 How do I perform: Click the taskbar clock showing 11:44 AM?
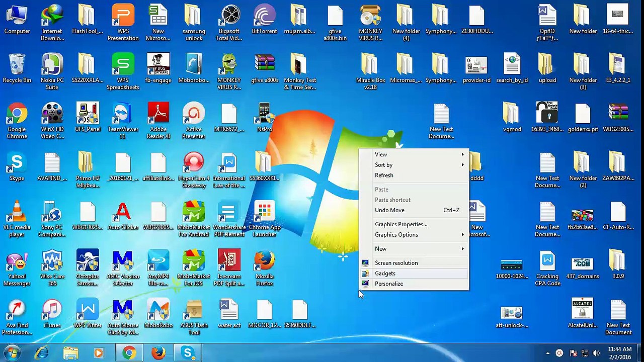click(620, 353)
